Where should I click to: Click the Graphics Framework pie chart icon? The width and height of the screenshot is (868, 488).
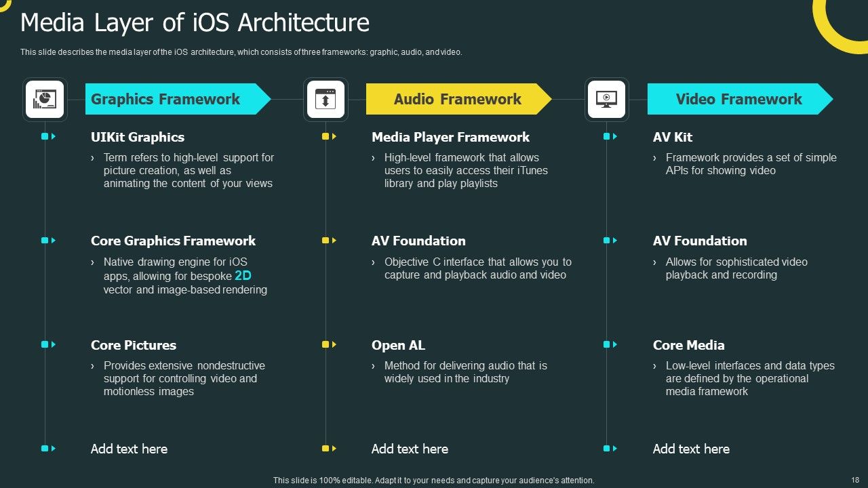[x=45, y=100]
